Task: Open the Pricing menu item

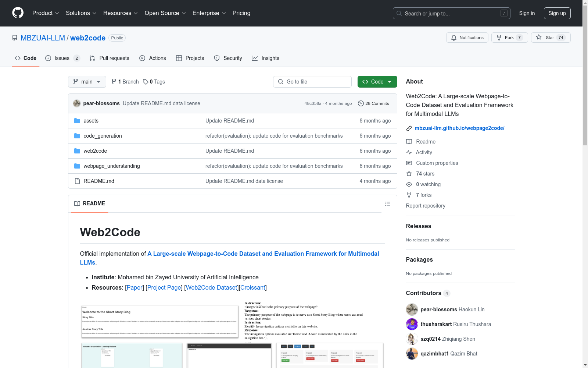Action: 241,13
